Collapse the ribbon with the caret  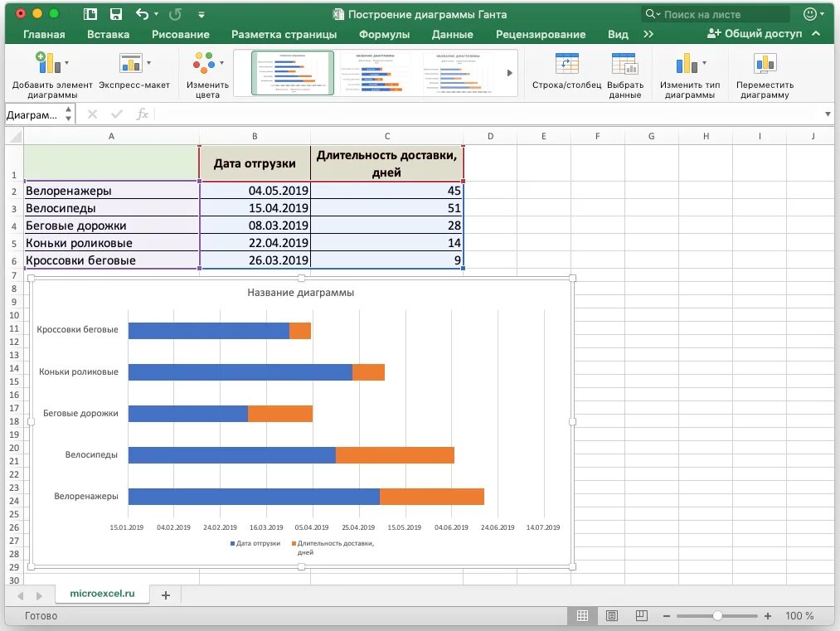(816, 34)
